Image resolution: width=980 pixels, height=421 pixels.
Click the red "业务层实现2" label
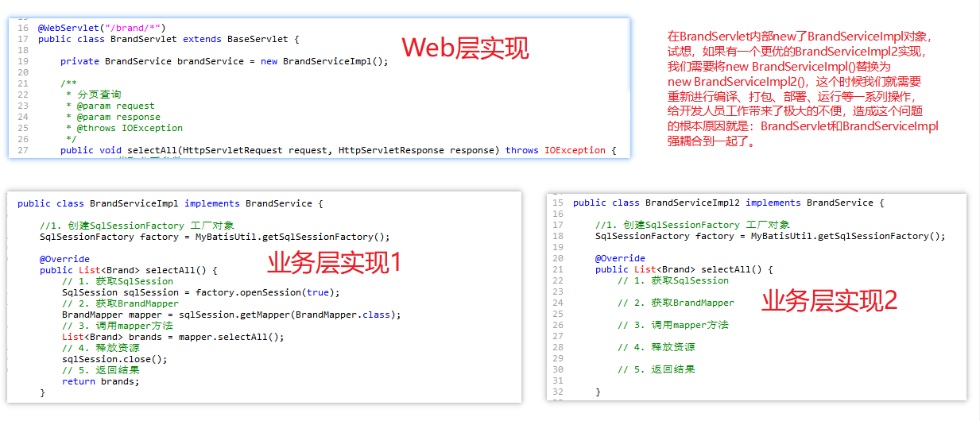click(x=829, y=300)
